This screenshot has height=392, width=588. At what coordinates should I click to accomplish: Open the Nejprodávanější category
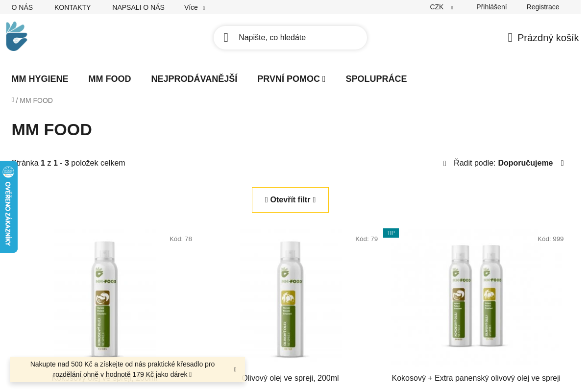click(x=194, y=79)
